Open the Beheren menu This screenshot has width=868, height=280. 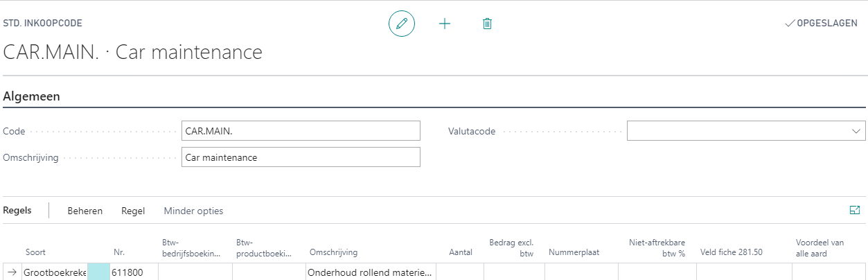point(85,211)
